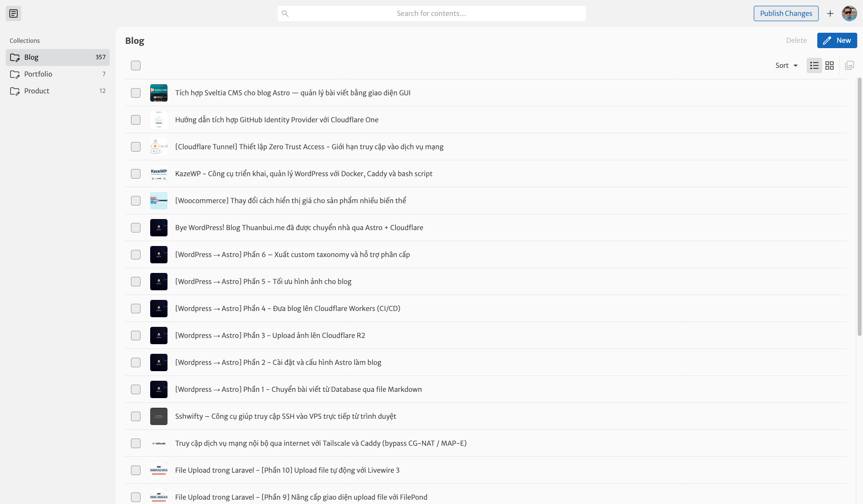Create a New blog entry
Viewport: 863px width, 504px height.
point(837,40)
